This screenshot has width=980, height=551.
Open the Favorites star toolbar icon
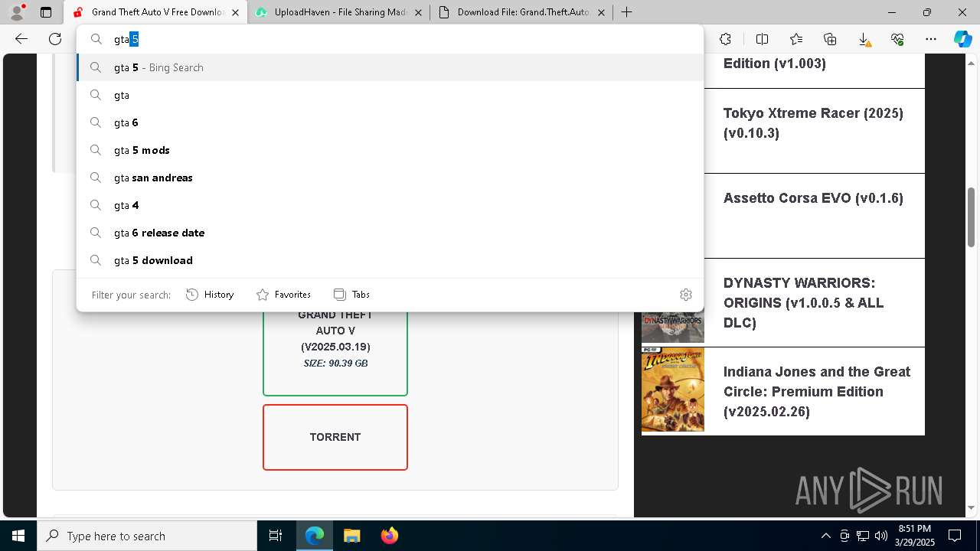[796, 39]
